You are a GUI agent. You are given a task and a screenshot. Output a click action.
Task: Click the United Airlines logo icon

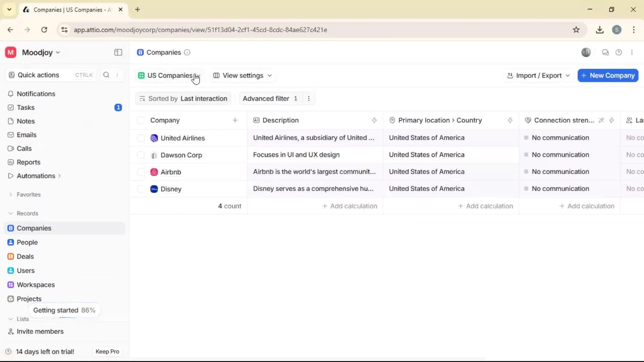click(154, 138)
